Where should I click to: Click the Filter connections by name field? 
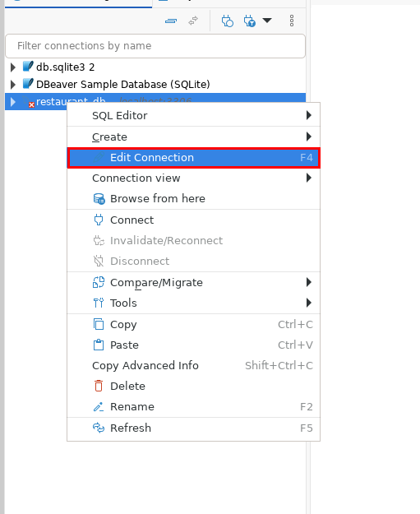tap(155, 46)
